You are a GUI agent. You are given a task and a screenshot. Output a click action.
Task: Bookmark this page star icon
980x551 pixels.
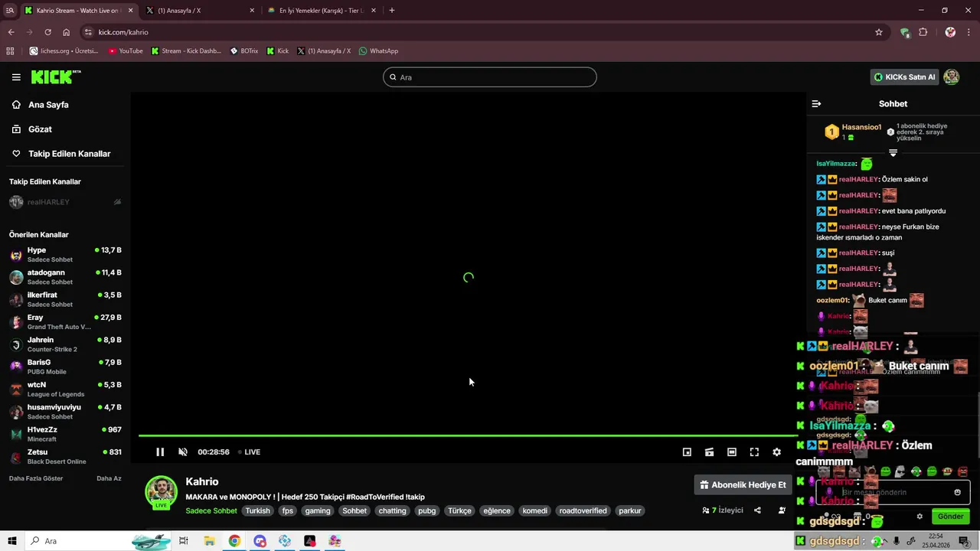click(879, 32)
